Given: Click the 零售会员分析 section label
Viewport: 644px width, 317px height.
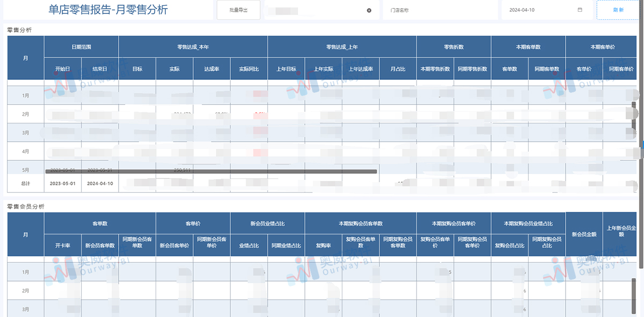Looking at the screenshot, I should click(26, 207).
